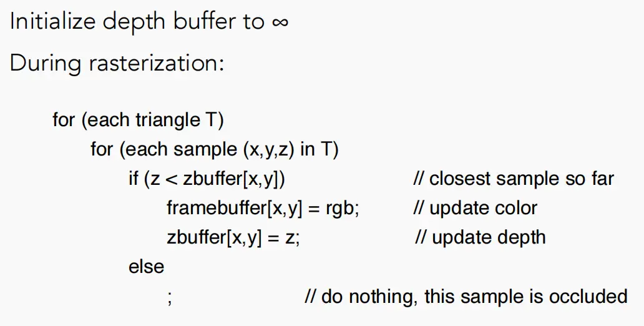Click the "Initialize depth buffer to ∞" heading

coord(149,21)
